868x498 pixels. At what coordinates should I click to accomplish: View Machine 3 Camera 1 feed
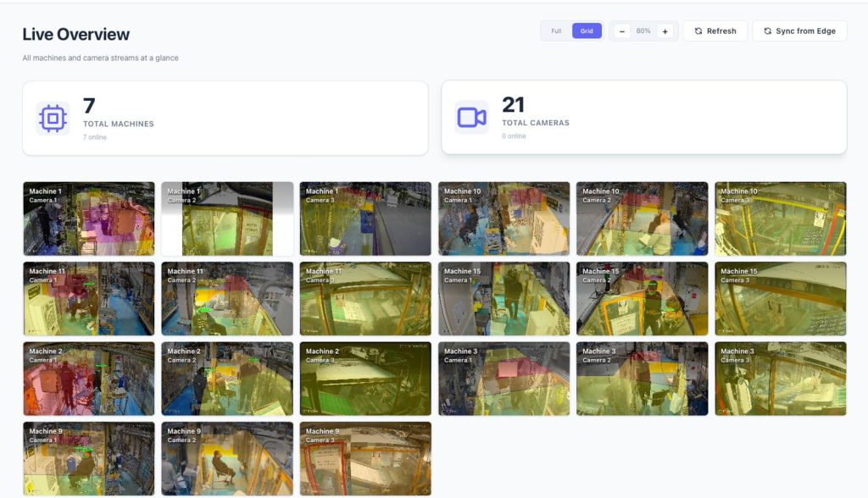click(504, 379)
